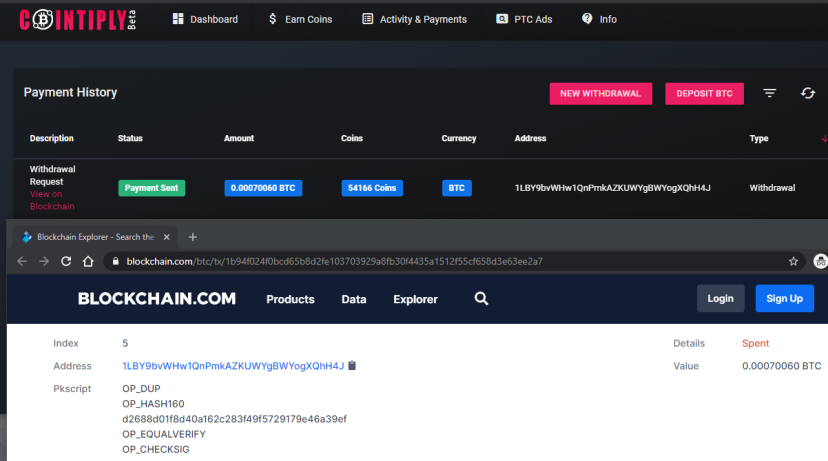Click the Withdrawal type cell
Viewport: 828px width, 461px height.
pyautogui.click(x=772, y=188)
